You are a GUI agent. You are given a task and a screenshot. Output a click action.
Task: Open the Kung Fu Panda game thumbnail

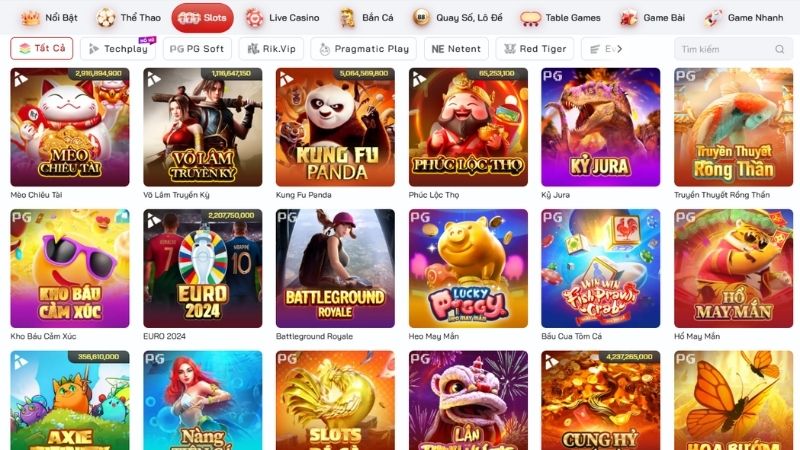pyautogui.click(x=335, y=127)
